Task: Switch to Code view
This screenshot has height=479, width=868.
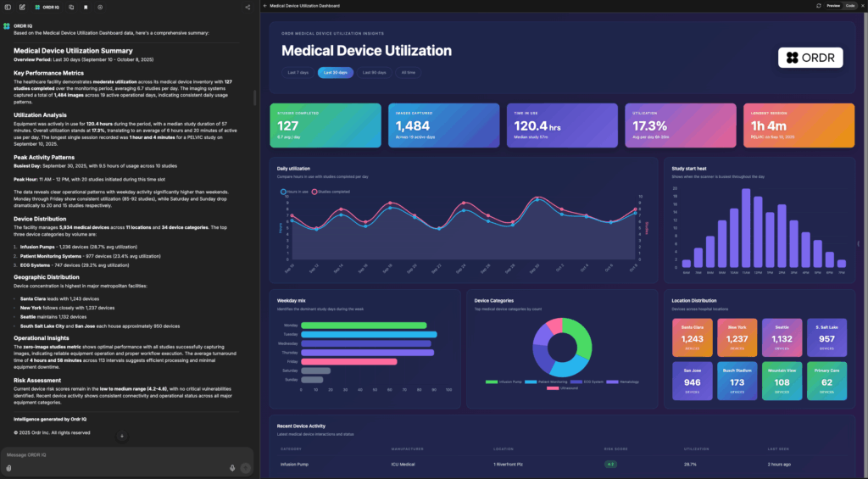Action: coord(850,5)
